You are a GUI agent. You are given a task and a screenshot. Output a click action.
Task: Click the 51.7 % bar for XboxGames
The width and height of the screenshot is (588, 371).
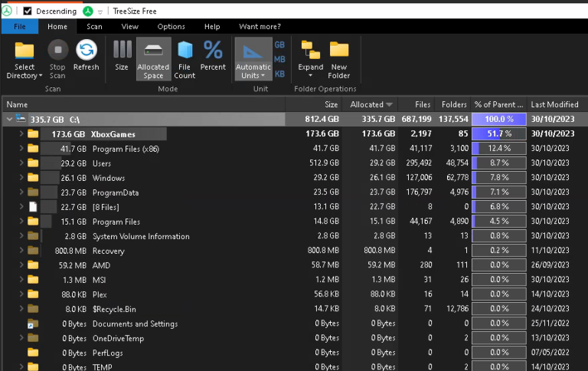(498, 133)
